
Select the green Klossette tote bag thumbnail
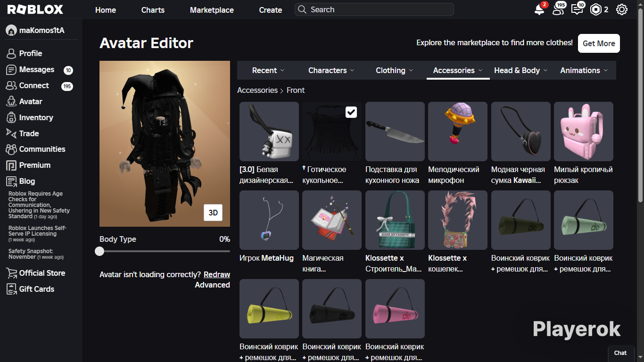click(x=395, y=220)
